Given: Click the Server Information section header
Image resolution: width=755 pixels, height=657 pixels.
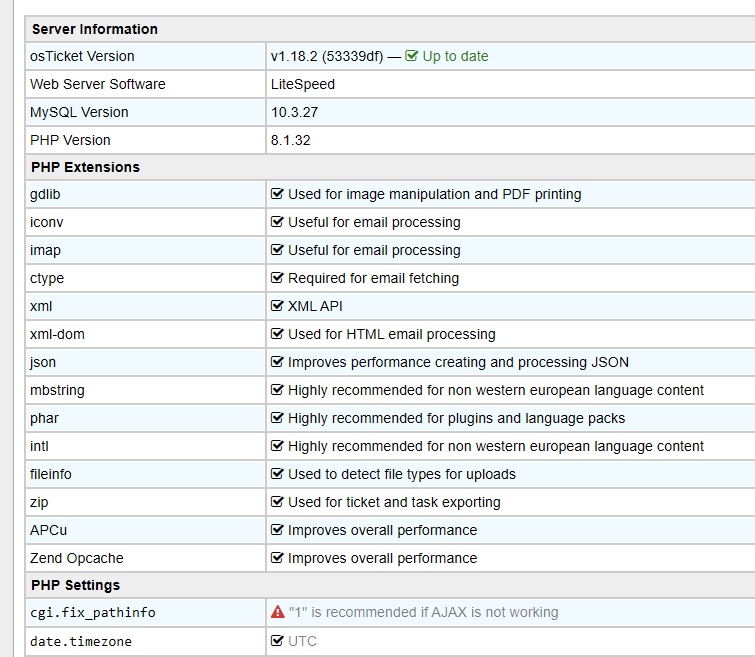Looking at the screenshot, I should point(94,29).
